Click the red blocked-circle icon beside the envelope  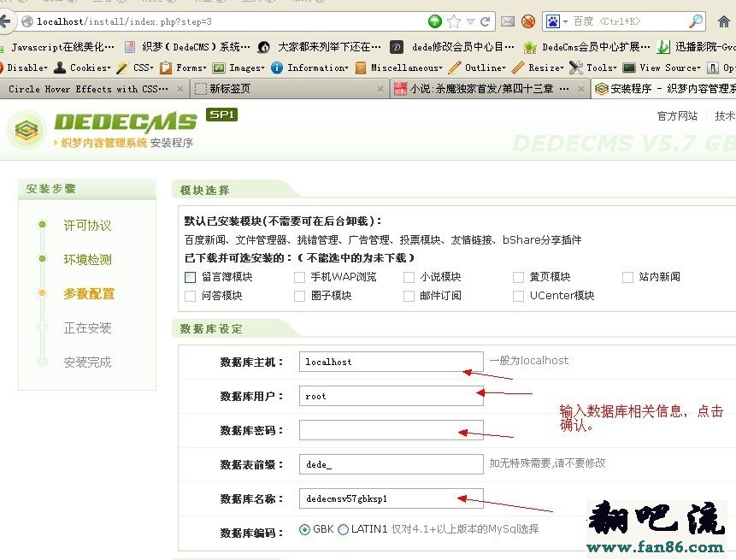[528, 21]
